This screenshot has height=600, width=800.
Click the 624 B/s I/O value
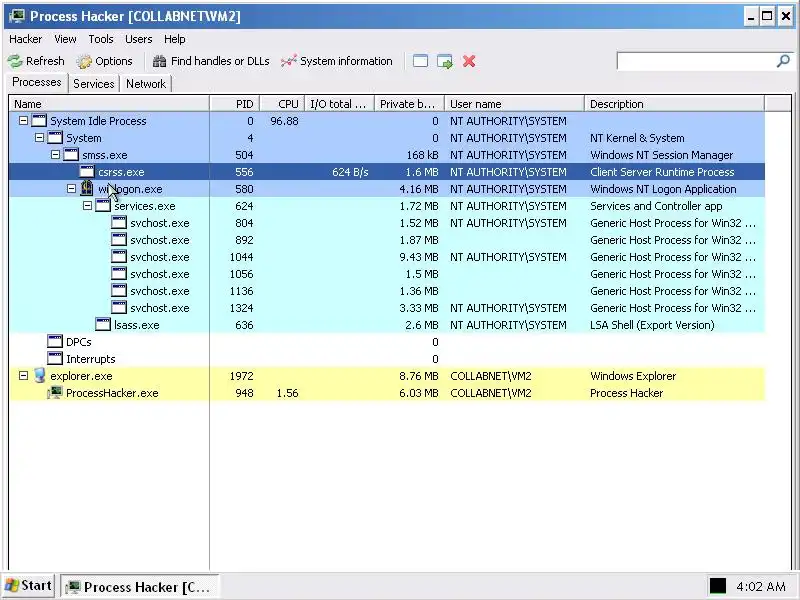[x=350, y=172]
